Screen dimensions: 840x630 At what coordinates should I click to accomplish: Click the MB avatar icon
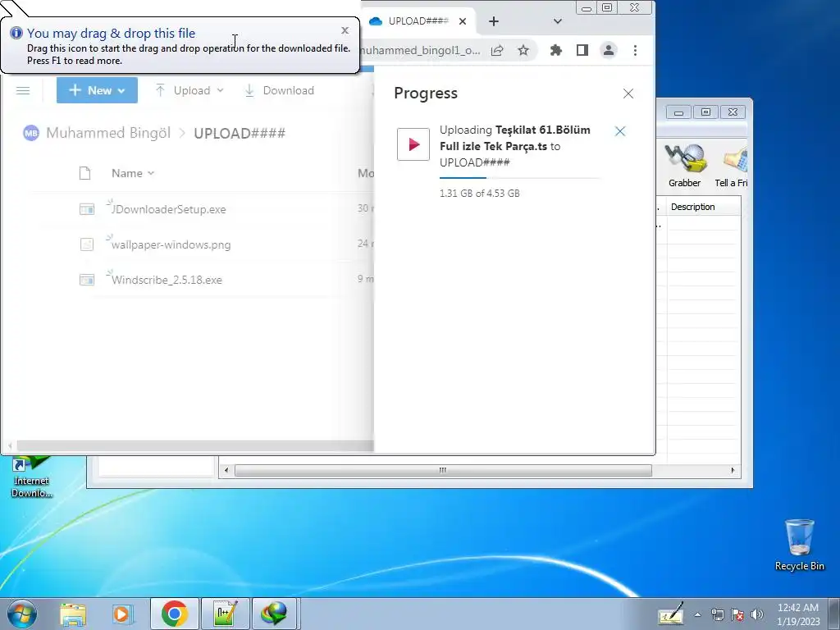(x=31, y=133)
